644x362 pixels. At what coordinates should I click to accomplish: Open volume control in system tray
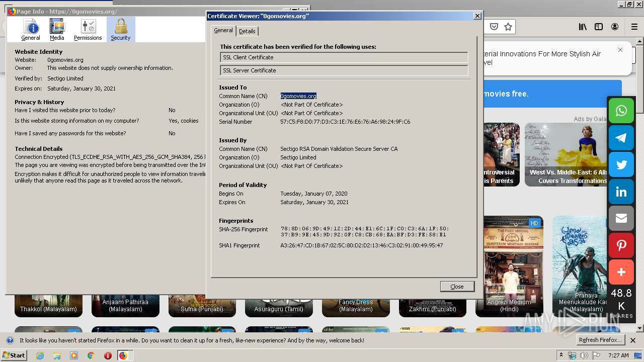pos(584,355)
